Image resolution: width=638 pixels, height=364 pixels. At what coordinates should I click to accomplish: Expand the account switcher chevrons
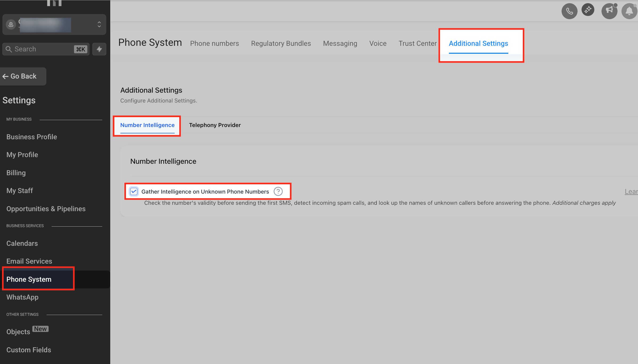coord(99,24)
